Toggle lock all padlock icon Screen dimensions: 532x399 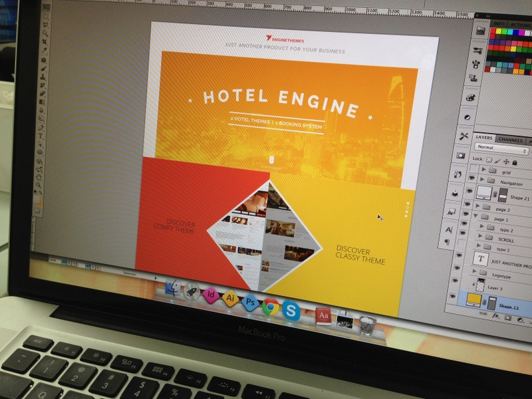[x=515, y=162]
